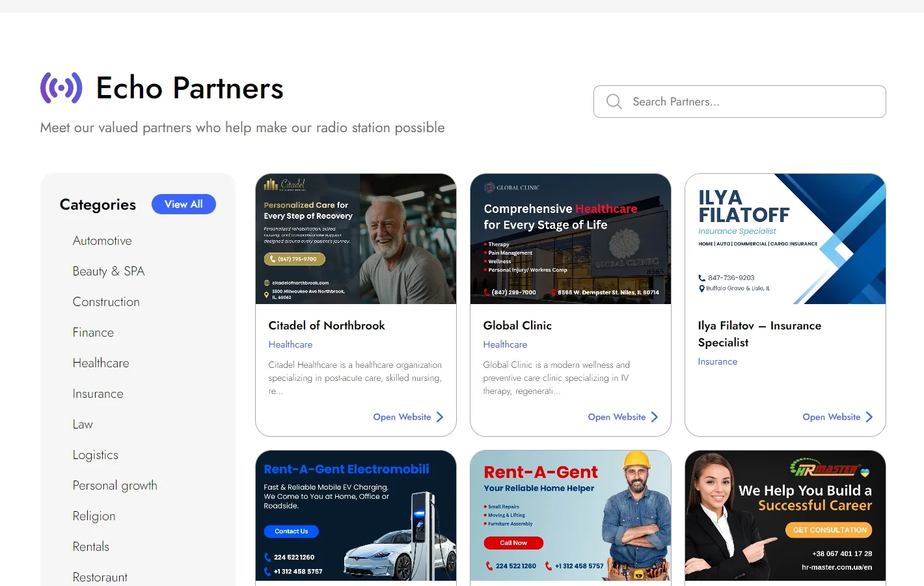924x586 pixels.
Task: Click the 'Meet our valued partners' subtitle
Action: (243, 128)
